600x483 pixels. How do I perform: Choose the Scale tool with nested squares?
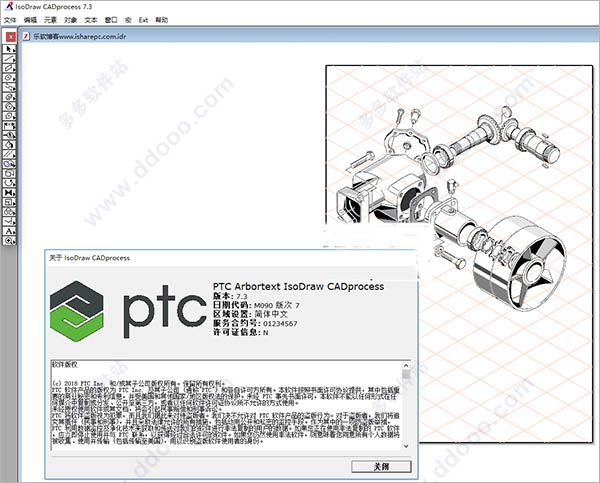pos(9,202)
